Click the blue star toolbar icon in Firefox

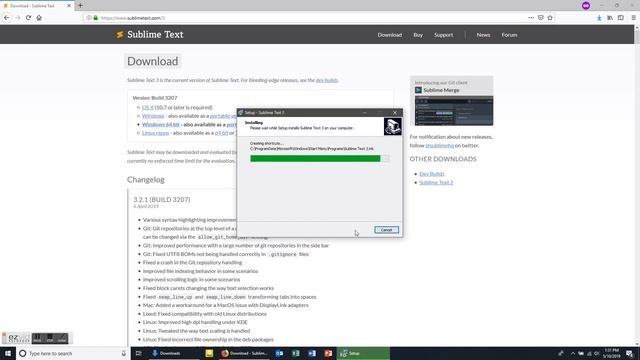point(599,18)
